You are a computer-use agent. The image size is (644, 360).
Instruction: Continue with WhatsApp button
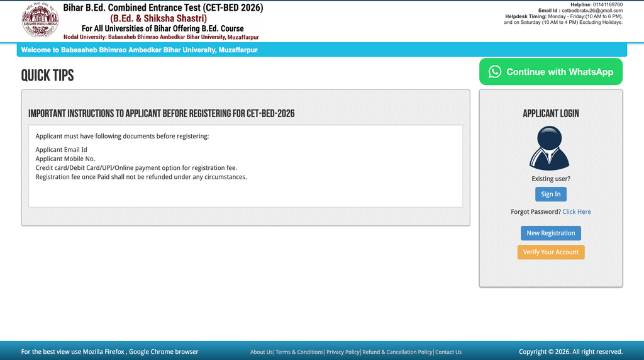click(x=551, y=72)
